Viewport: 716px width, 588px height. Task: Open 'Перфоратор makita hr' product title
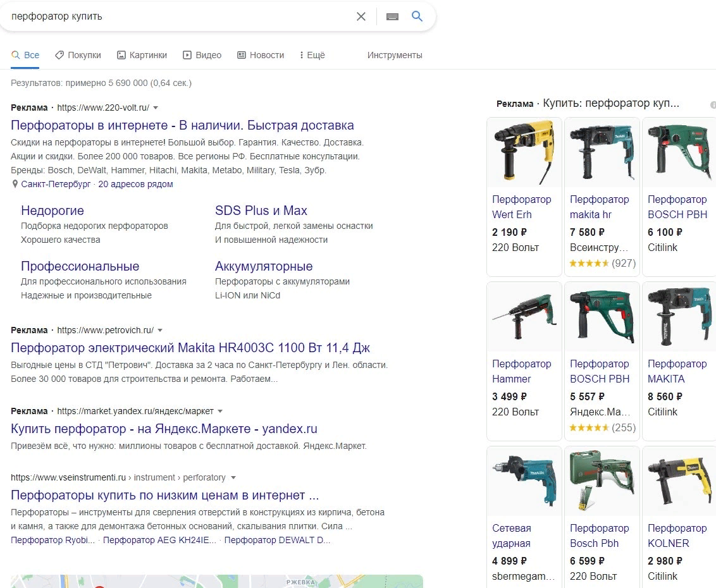pyautogui.click(x=599, y=207)
